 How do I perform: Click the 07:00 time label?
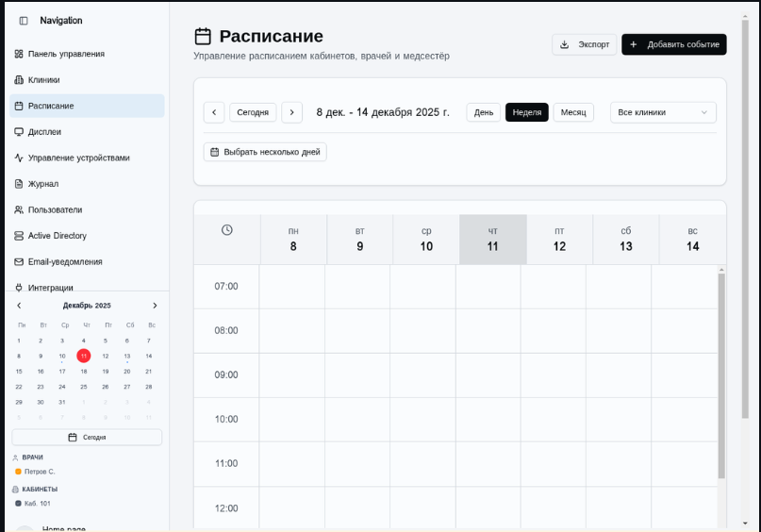tap(226, 287)
